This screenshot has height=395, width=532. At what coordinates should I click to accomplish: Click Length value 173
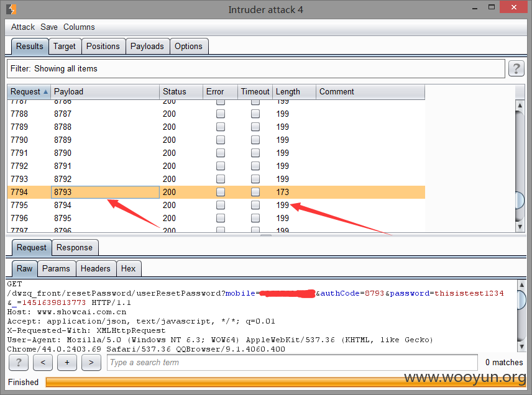[282, 193]
